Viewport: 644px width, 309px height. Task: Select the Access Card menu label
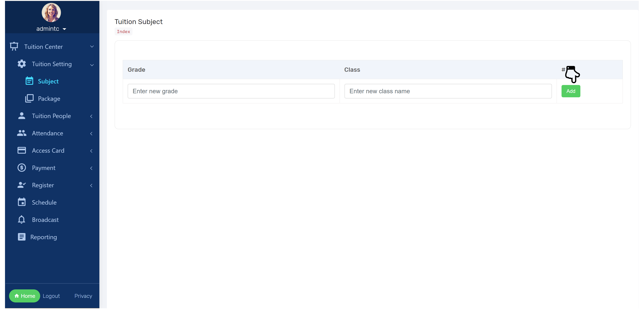48,151
